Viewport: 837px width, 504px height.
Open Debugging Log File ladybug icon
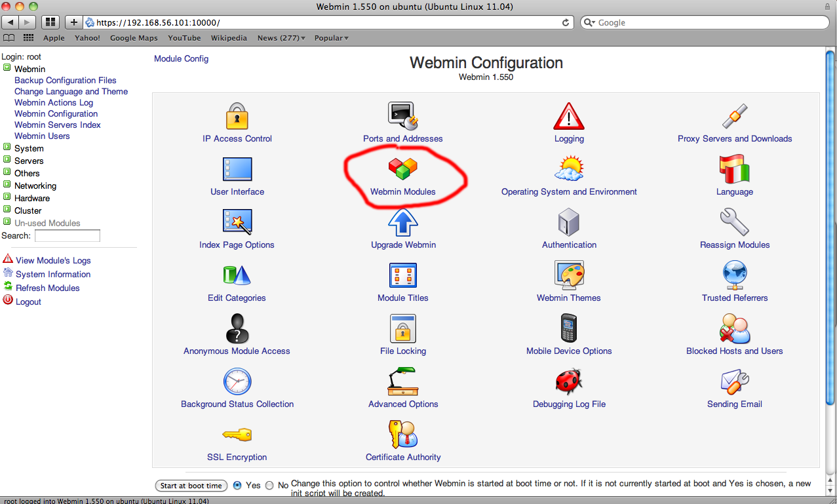[569, 381]
